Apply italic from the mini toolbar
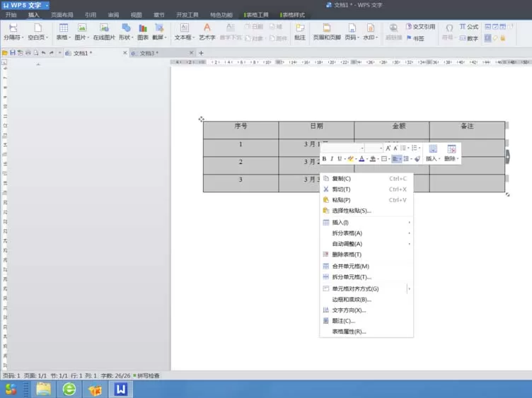Screen dimensions: 532x398 point(332,158)
